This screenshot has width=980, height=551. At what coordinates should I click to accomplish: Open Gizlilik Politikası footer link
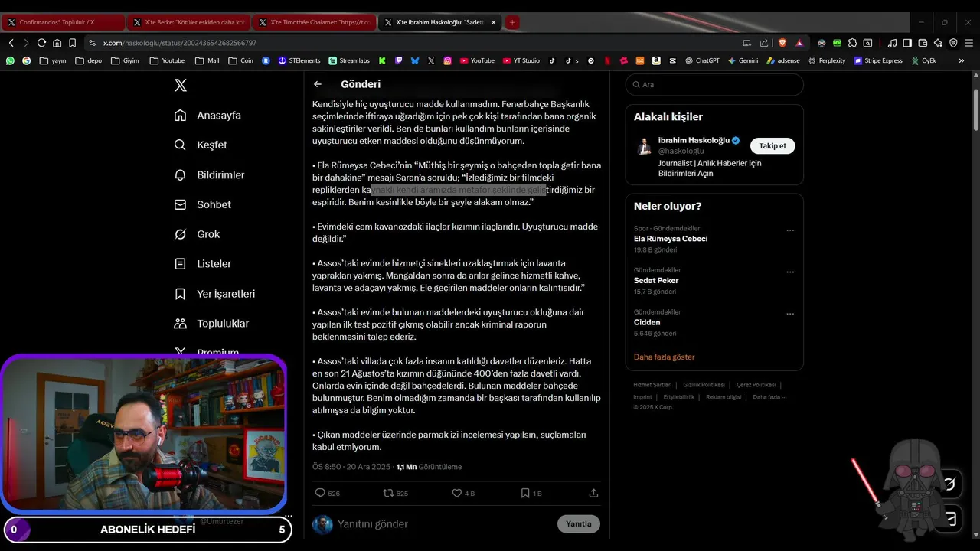pyautogui.click(x=704, y=385)
